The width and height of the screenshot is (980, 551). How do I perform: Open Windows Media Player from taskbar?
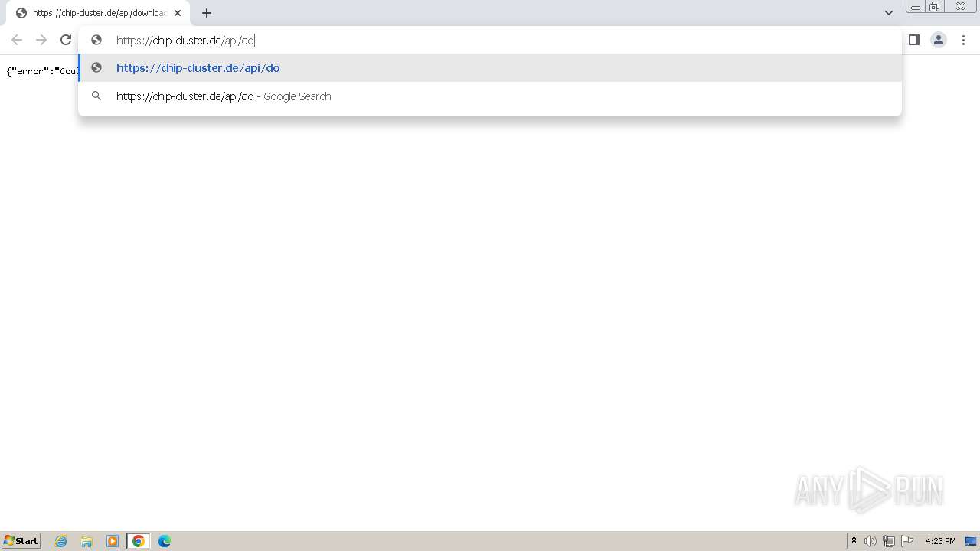113,541
